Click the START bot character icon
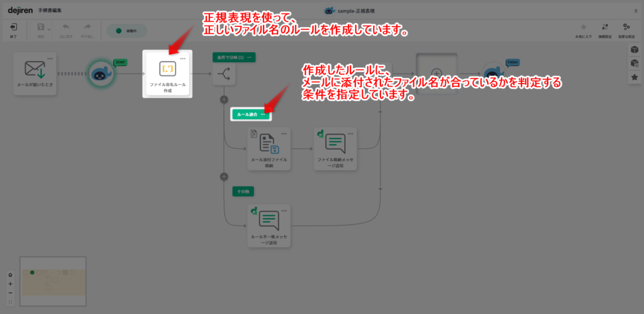The height and width of the screenshot is (314, 644). tap(101, 73)
